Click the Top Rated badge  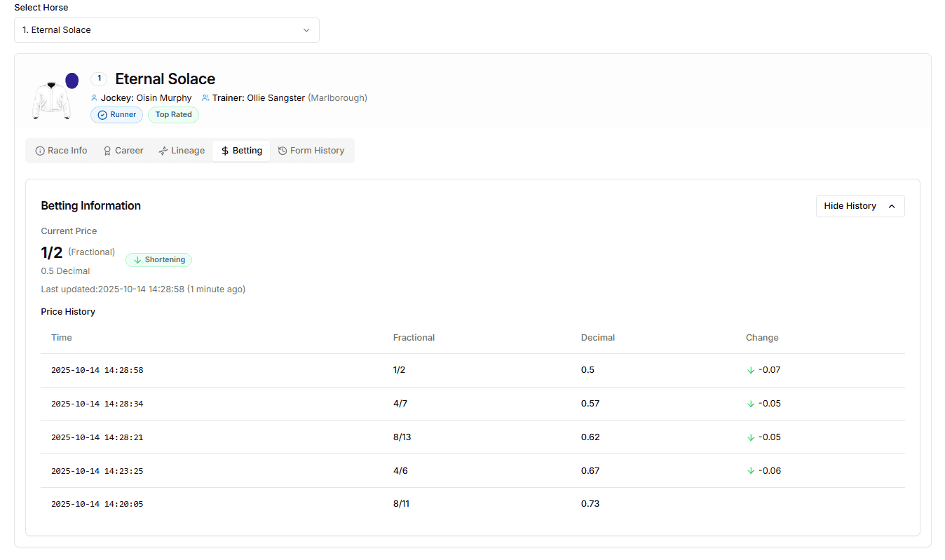tap(173, 115)
